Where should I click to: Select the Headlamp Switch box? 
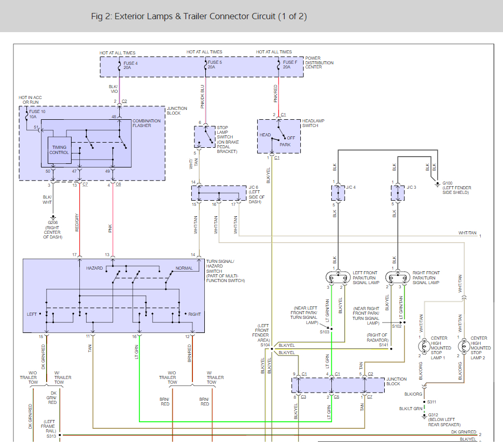pos(279,136)
